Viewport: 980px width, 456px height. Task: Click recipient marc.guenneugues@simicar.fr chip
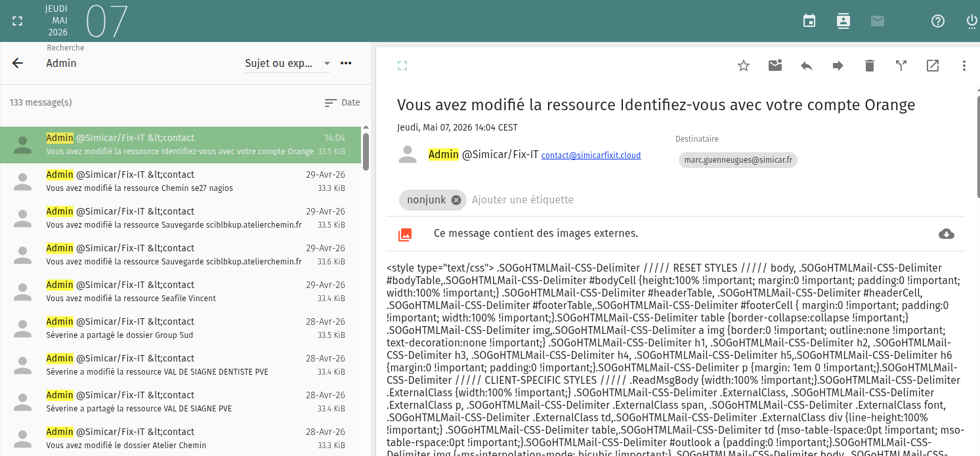pyautogui.click(x=738, y=159)
